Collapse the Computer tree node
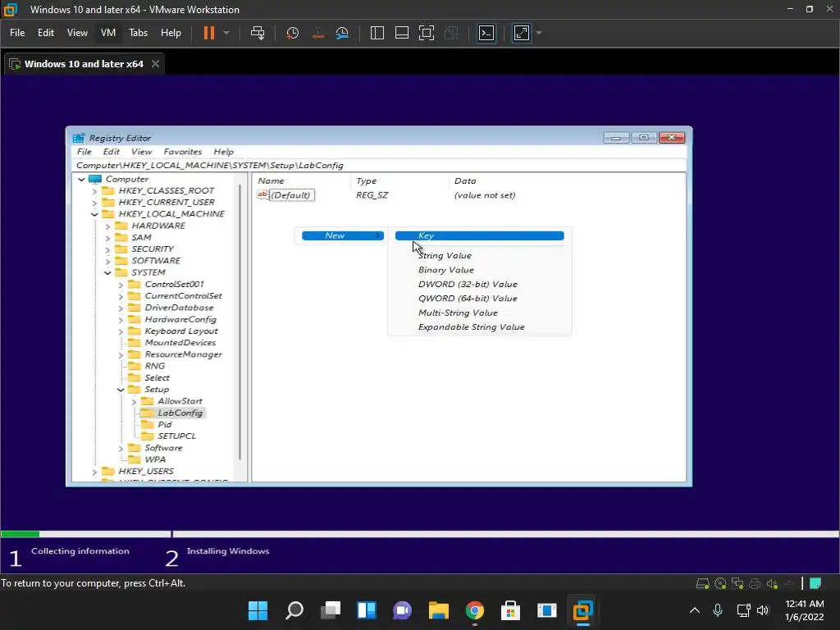This screenshot has height=630, width=840. click(81, 180)
